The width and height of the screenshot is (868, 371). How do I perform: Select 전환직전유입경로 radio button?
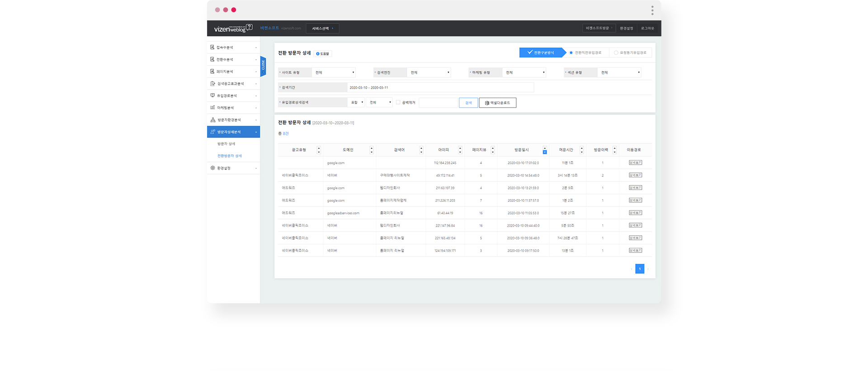point(571,52)
